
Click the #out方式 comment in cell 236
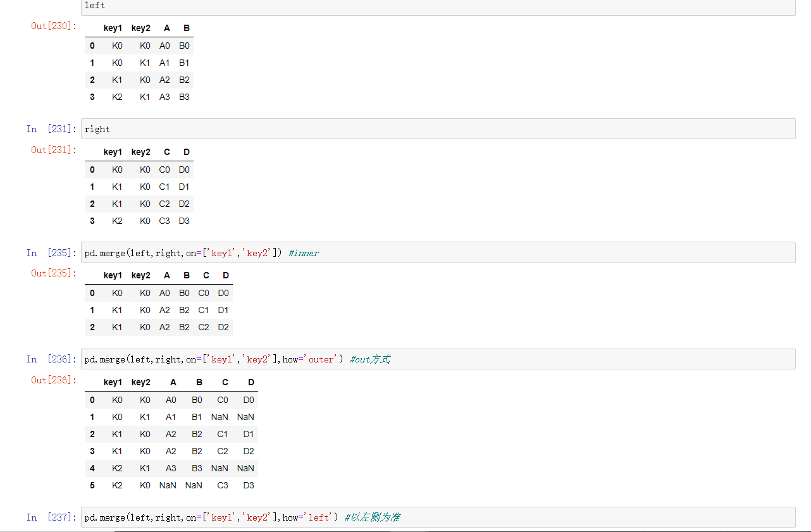pos(370,359)
